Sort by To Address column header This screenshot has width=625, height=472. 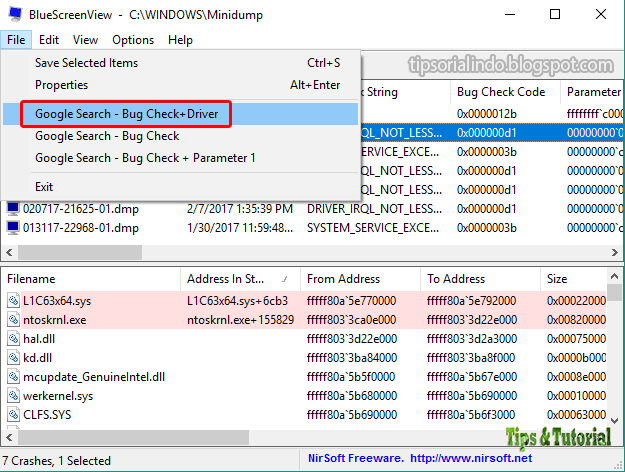click(480, 279)
